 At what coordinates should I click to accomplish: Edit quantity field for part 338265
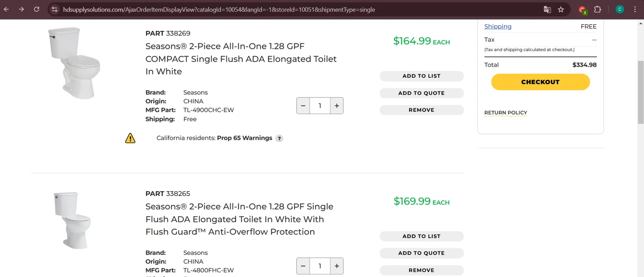pyautogui.click(x=320, y=266)
